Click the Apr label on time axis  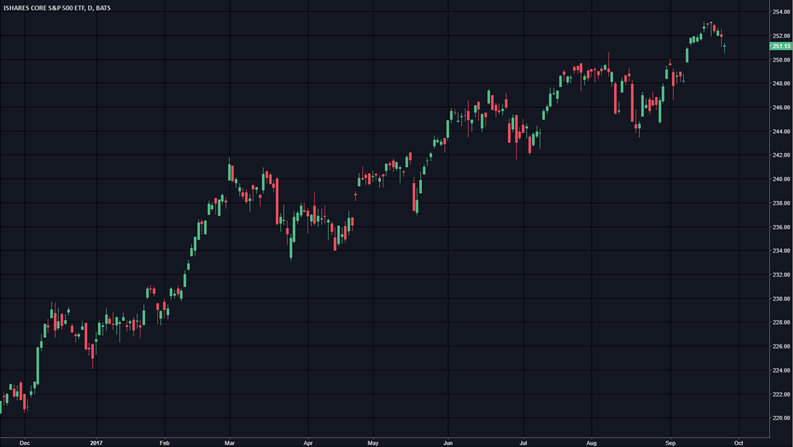click(x=308, y=443)
